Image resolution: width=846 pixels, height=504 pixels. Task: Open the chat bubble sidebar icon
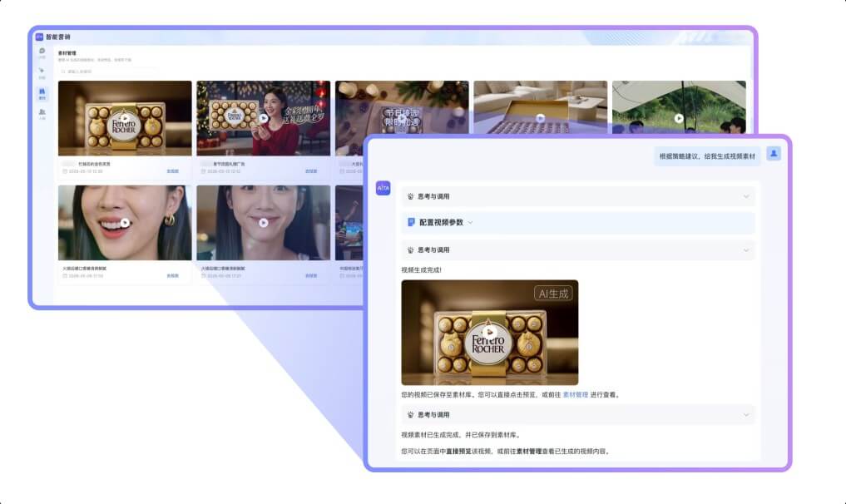click(42, 52)
